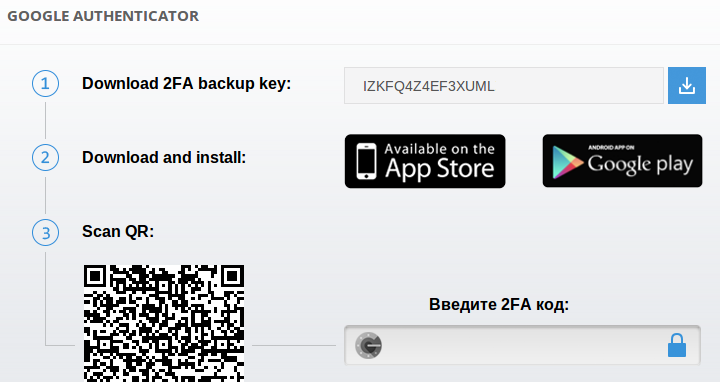
Task: Focus the 2FA code input field
Action: [x=522, y=345]
